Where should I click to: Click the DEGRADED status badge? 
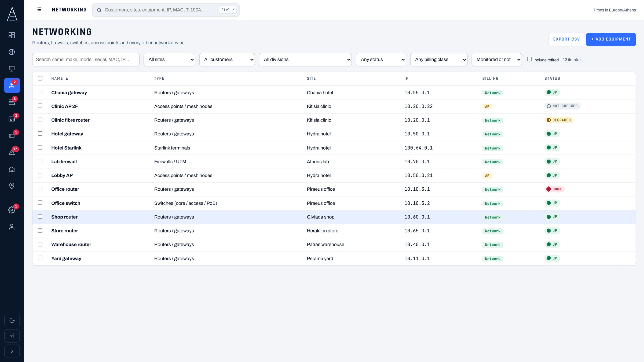559,120
